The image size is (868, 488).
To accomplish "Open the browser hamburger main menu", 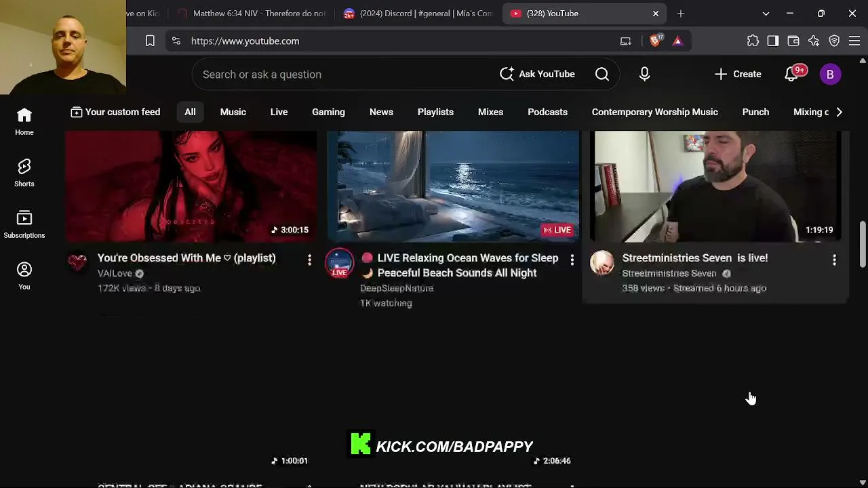I will pyautogui.click(x=854, y=41).
